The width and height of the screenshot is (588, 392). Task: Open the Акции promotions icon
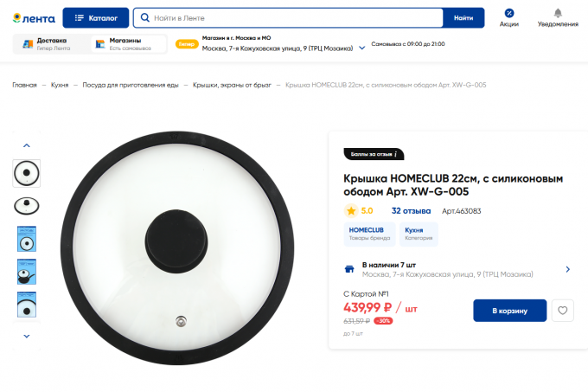[x=509, y=13]
